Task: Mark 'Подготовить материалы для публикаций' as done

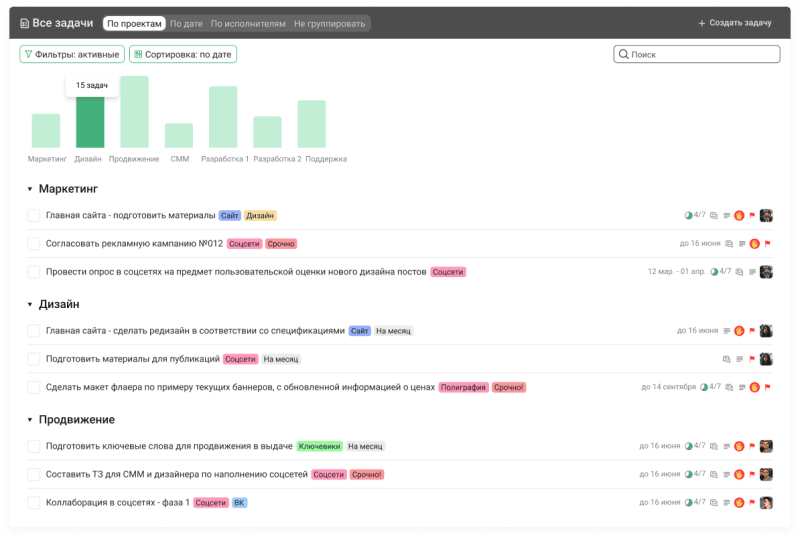Action: [x=33, y=359]
